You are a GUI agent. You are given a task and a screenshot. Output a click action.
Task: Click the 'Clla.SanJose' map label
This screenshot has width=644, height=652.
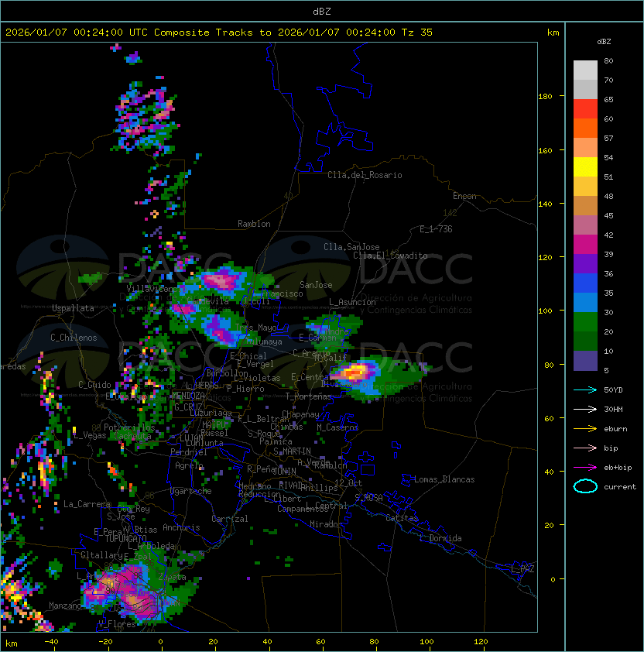pyautogui.click(x=351, y=247)
